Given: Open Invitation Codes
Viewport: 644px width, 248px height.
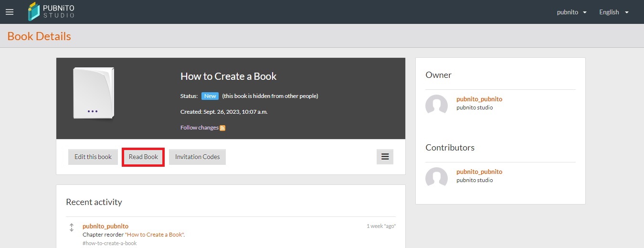Looking at the screenshot, I should pos(197,157).
